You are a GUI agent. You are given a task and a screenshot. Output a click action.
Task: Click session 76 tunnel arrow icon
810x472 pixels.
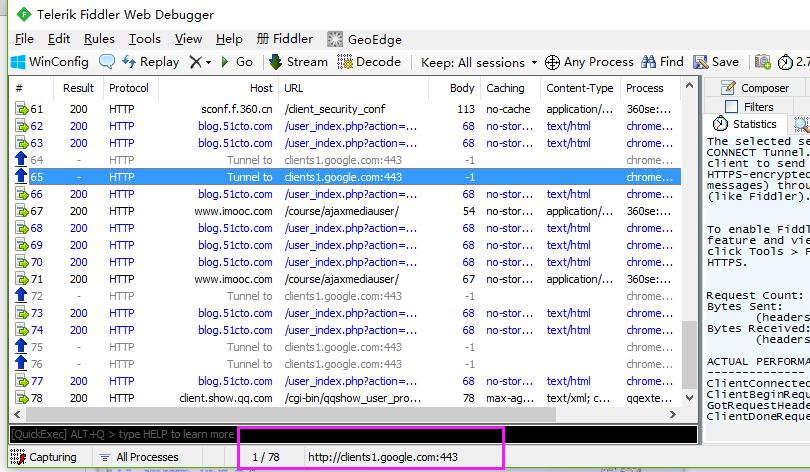[x=21, y=363]
